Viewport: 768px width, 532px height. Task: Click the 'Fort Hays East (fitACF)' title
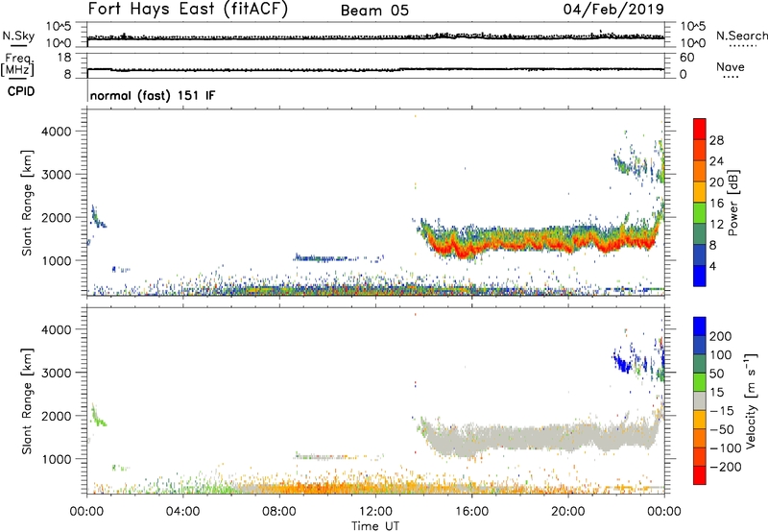pos(188,10)
